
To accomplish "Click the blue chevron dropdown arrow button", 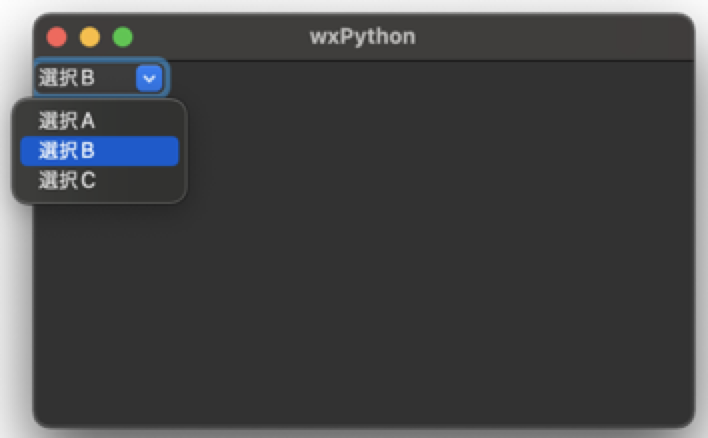I will 149,78.
